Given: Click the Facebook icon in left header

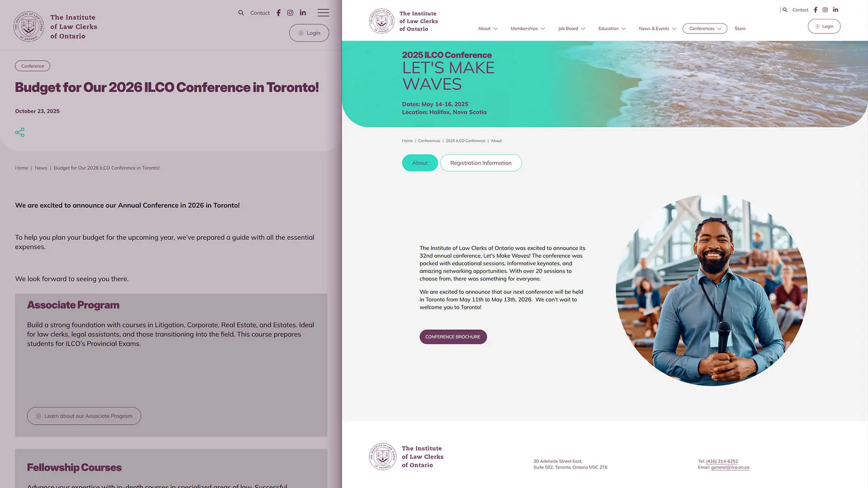Looking at the screenshot, I should [x=278, y=13].
